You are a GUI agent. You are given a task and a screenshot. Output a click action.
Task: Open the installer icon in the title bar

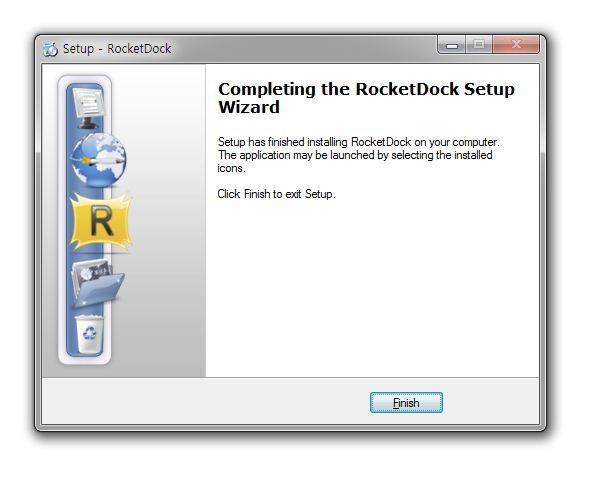click(x=50, y=49)
